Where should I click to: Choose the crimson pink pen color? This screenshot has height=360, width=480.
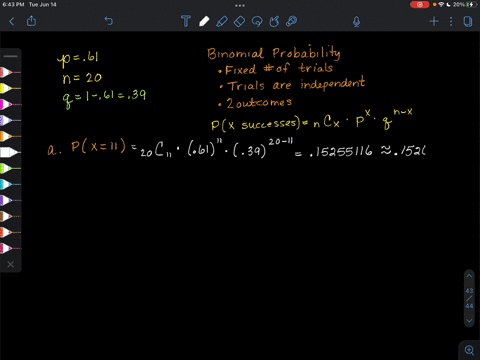point(10,248)
